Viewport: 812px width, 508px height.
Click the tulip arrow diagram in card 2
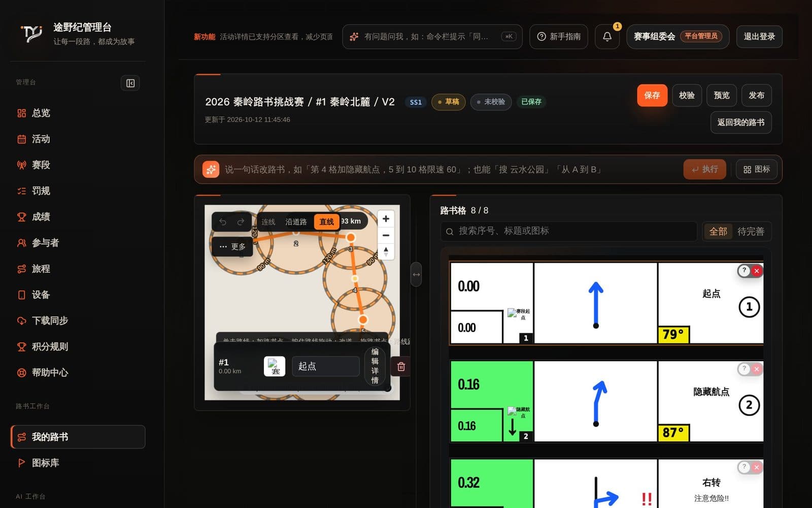pyautogui.click(x=596, y=401)
